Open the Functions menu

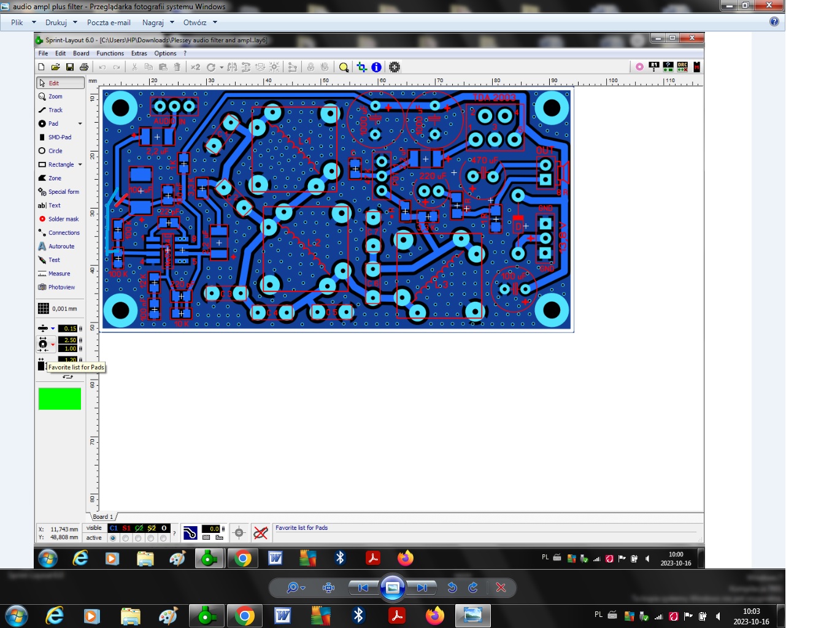[x=110, y=53]
